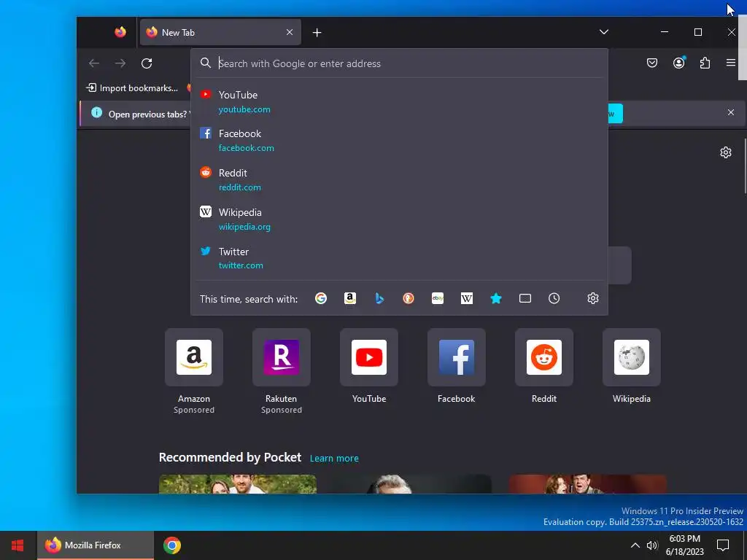Search in History using clock icon

click(554, 298)
